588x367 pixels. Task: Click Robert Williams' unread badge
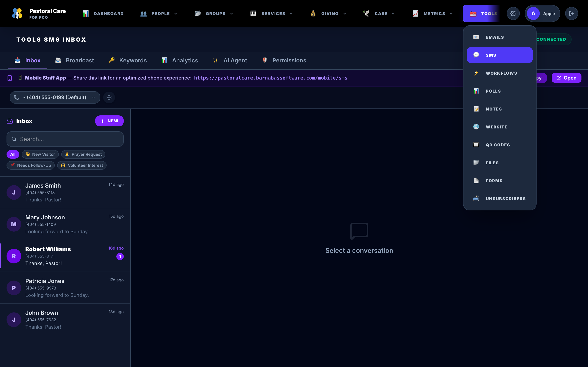tap(120, 256)
